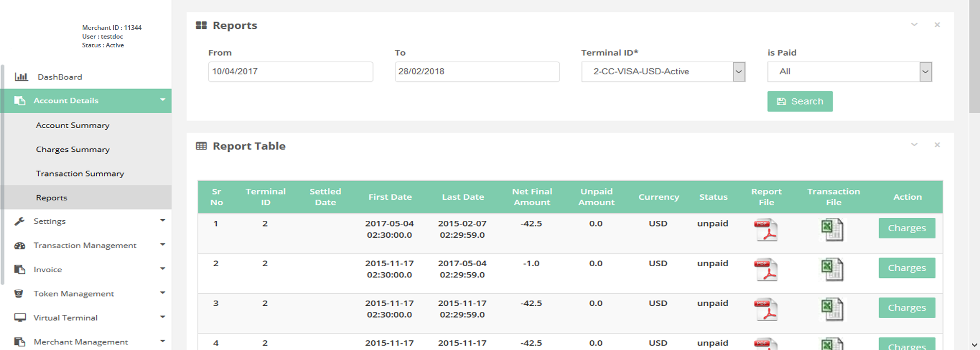
Task: Click the page's vertical scrollbar
Action: 974,57
